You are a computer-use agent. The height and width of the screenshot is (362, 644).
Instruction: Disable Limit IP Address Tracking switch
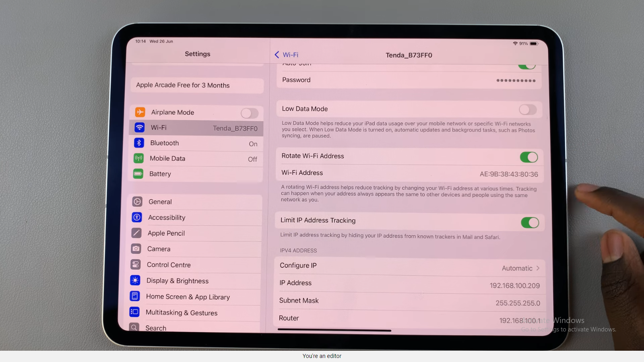[530, 222]
